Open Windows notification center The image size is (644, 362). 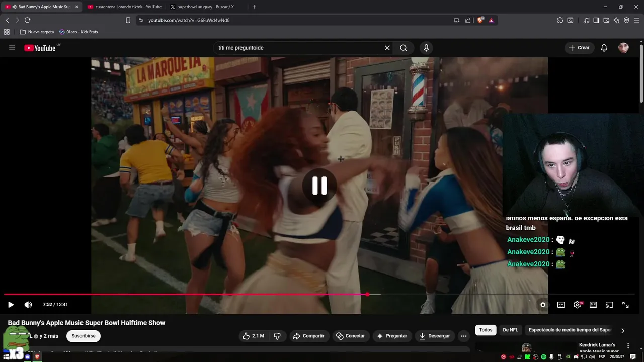click(x=633, y=357)
